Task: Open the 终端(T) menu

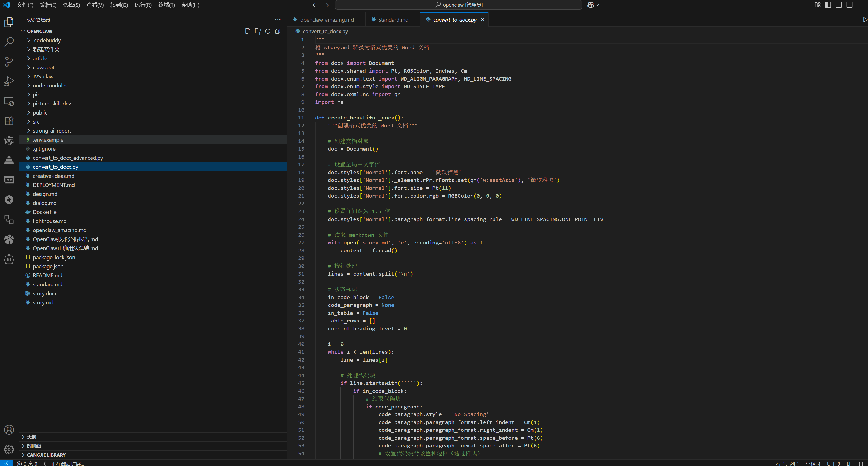Action: [x=166, y=5]
